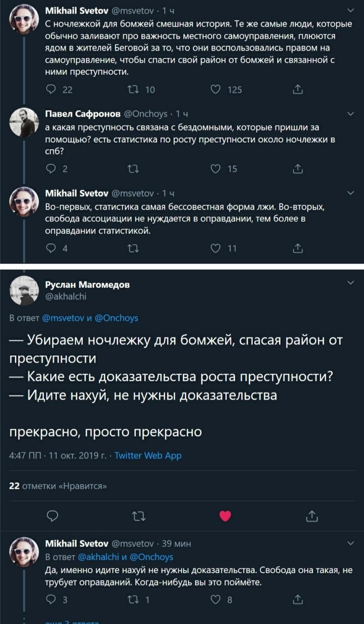
Task: Open the retweet icon on Ruslan Magomedov's tweet
Action: pos(139,516)
